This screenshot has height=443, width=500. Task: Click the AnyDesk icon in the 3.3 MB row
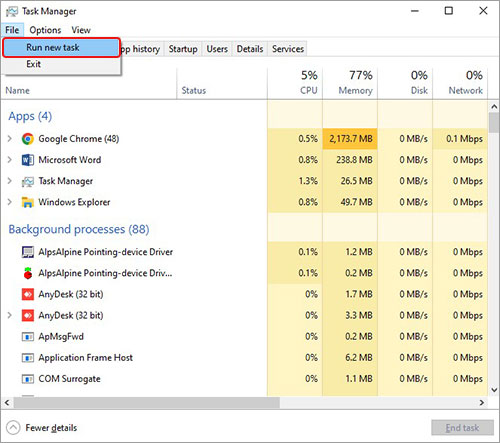(28, 315)
